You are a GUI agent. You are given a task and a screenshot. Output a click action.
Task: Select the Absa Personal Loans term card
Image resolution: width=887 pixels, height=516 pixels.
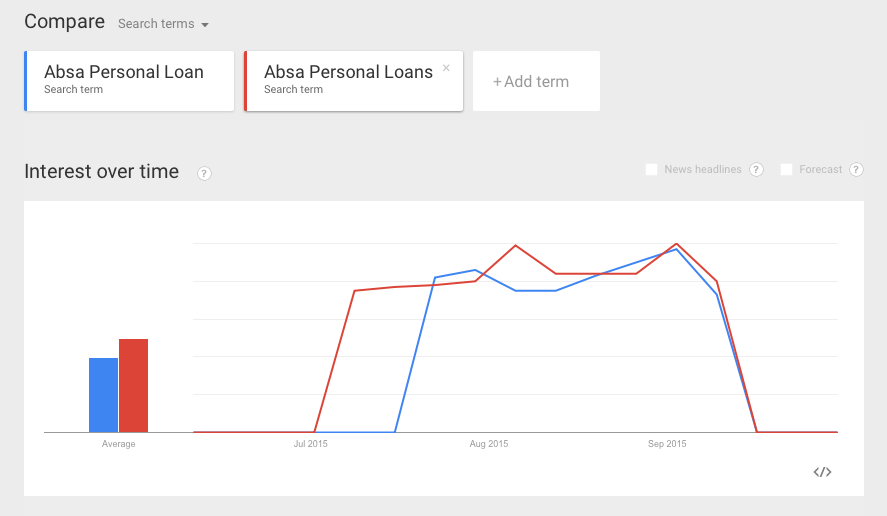point(348,81)
